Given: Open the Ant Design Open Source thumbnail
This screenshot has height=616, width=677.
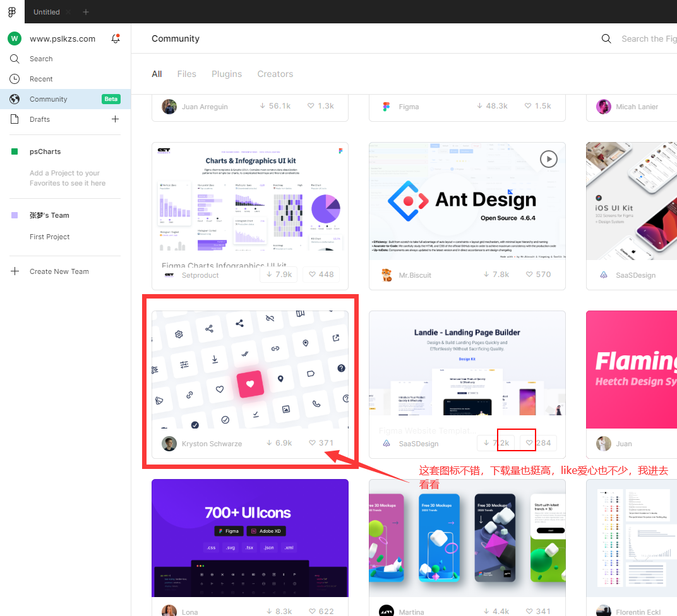Looking at the screenshot, I should coord(467,201).
